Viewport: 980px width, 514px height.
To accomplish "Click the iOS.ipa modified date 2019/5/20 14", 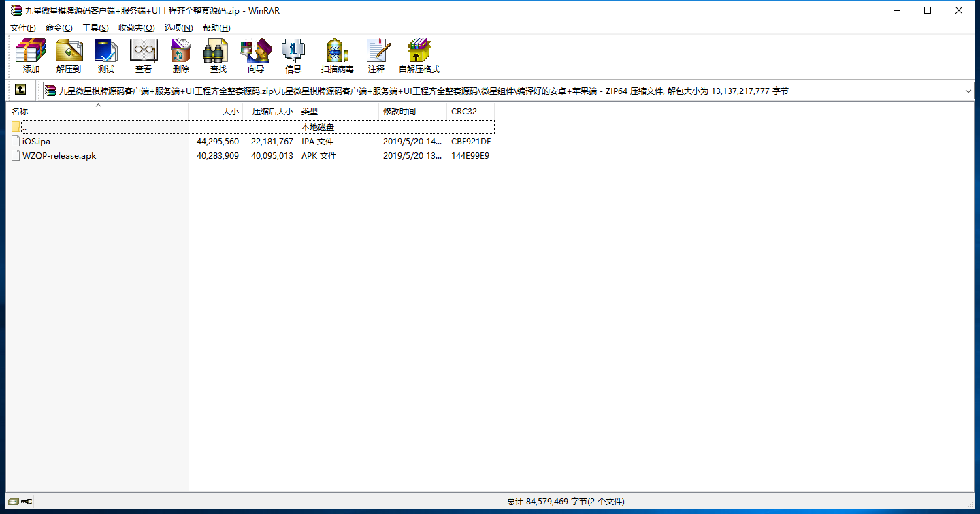I will tap(413, 142).
